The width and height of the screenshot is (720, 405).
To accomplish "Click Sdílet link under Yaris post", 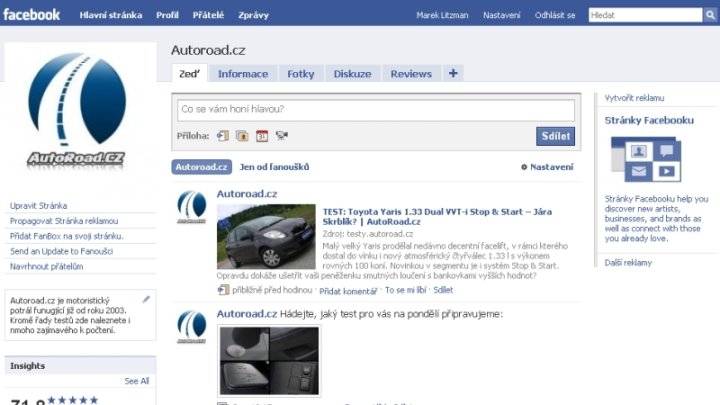I will (443, 290).
